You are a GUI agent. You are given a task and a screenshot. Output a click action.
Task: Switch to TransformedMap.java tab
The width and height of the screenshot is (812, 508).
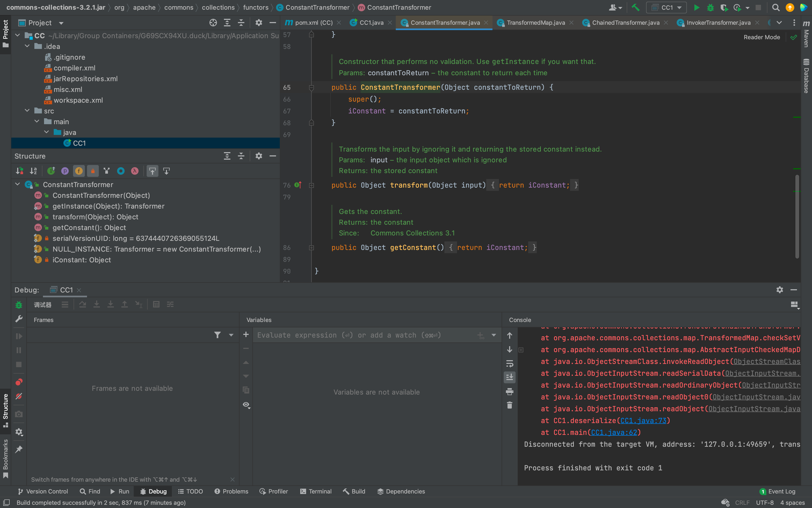coord(535,23)
